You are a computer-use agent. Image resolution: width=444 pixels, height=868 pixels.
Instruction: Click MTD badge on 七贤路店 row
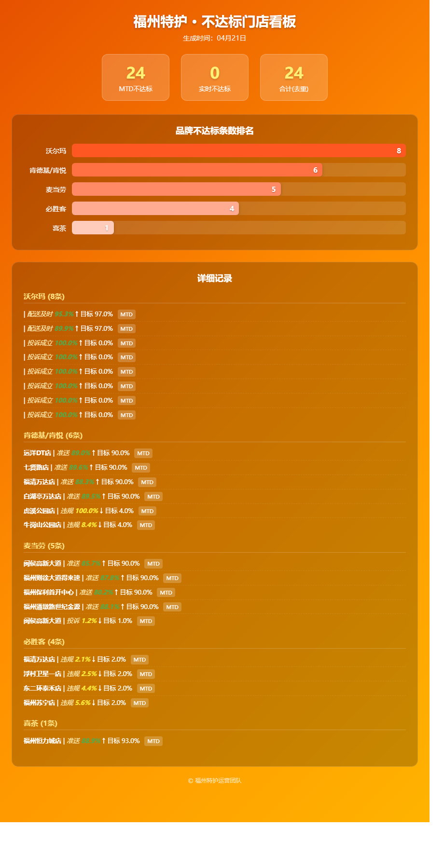point(141,468)
